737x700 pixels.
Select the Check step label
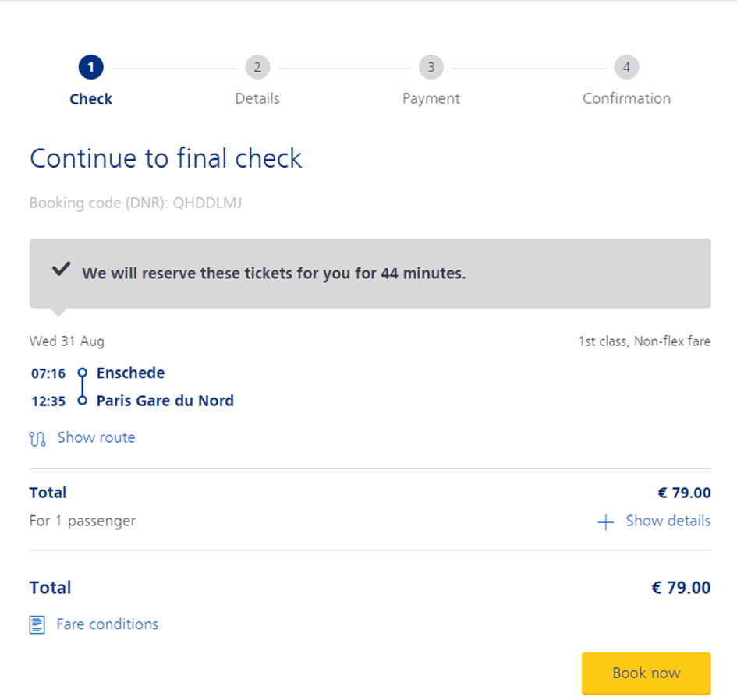coord(90,99)
